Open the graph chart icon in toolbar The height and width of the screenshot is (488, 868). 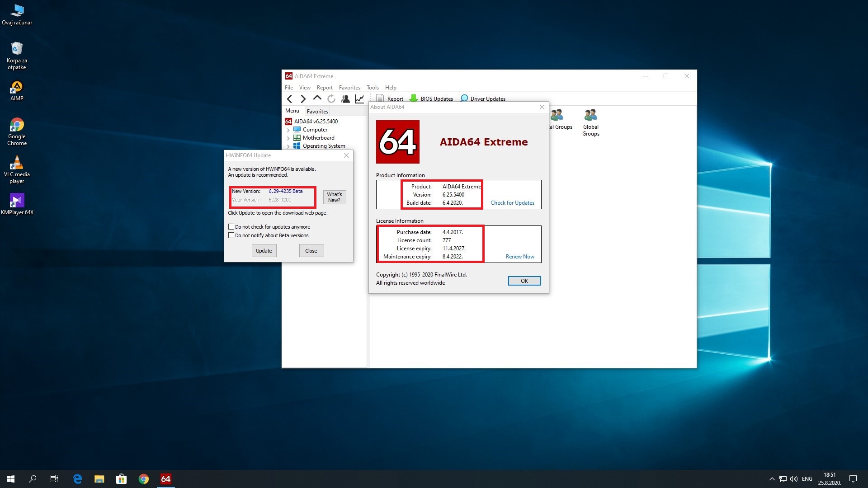[x=359, y=99]
